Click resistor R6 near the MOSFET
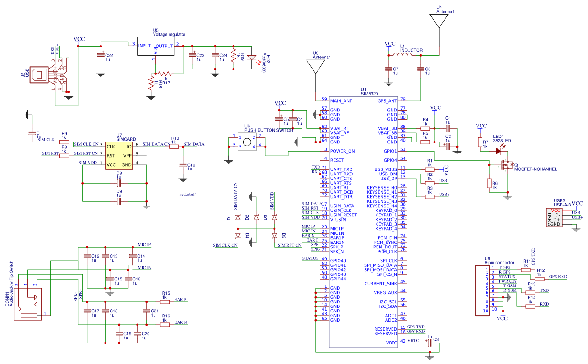 point(489,183)
